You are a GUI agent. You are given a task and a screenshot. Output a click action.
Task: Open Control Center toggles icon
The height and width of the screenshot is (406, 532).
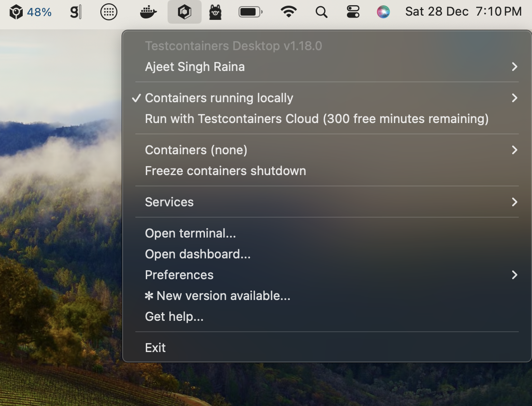(353, 12)
